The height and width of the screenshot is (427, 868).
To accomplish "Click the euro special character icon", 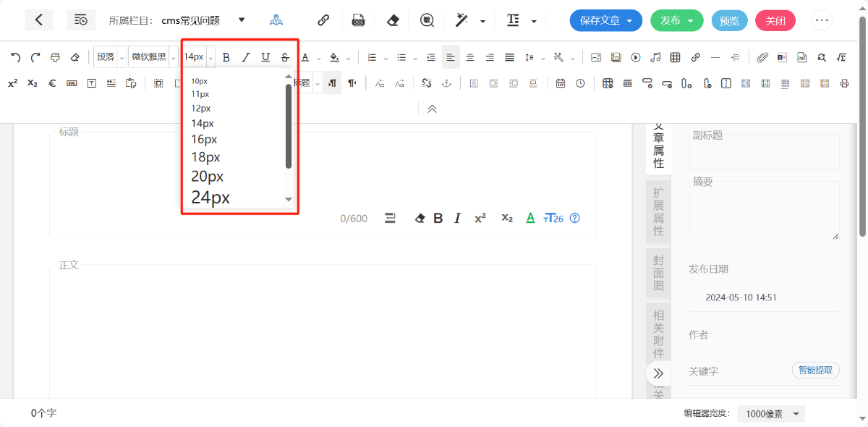I will tap(52, 83).
